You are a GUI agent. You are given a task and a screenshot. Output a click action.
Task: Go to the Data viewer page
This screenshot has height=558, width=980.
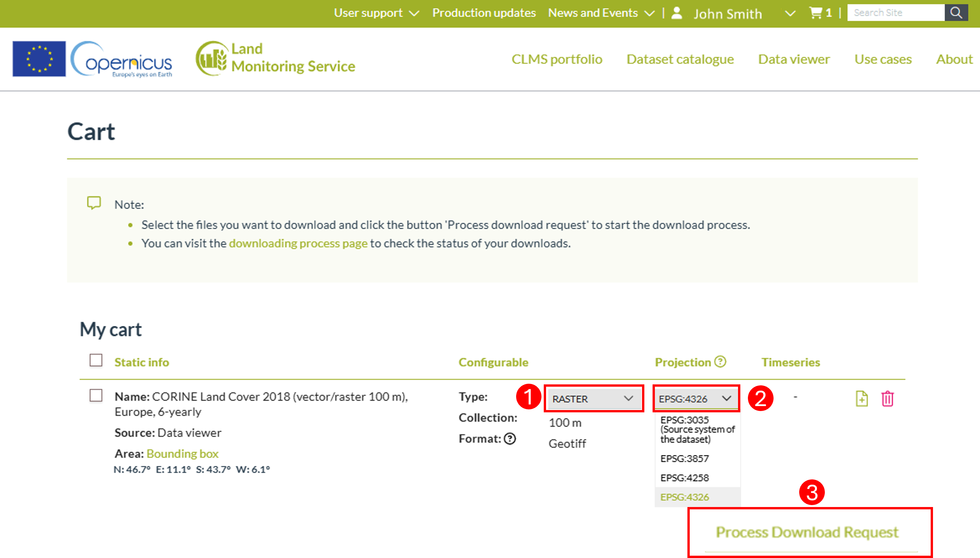click(794, 59)
